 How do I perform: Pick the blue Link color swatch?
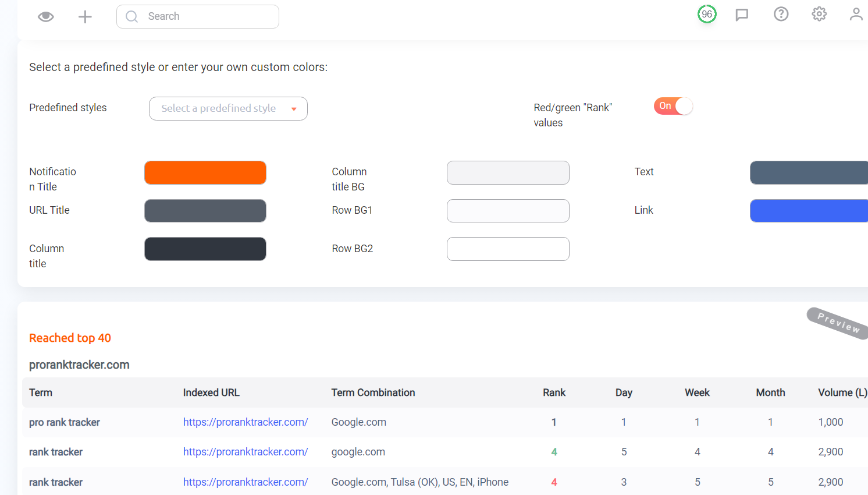coord(809,211)
